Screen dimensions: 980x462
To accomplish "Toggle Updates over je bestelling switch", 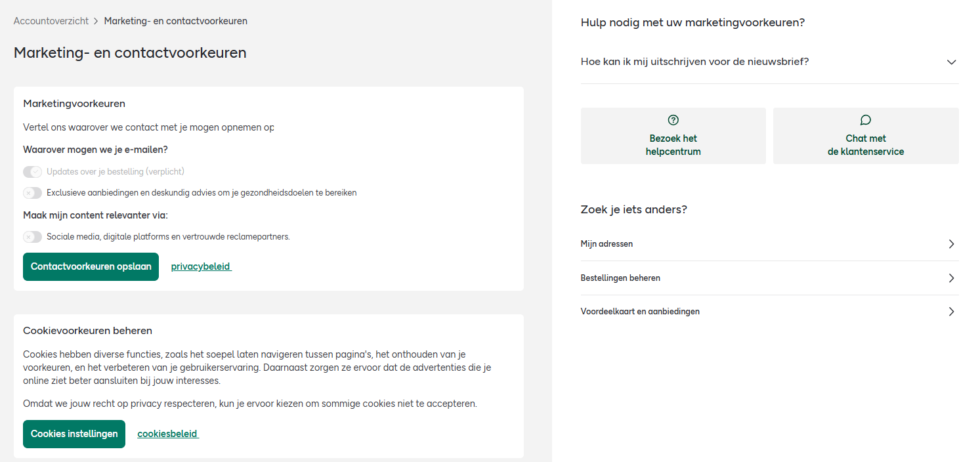I will [33, 172].
